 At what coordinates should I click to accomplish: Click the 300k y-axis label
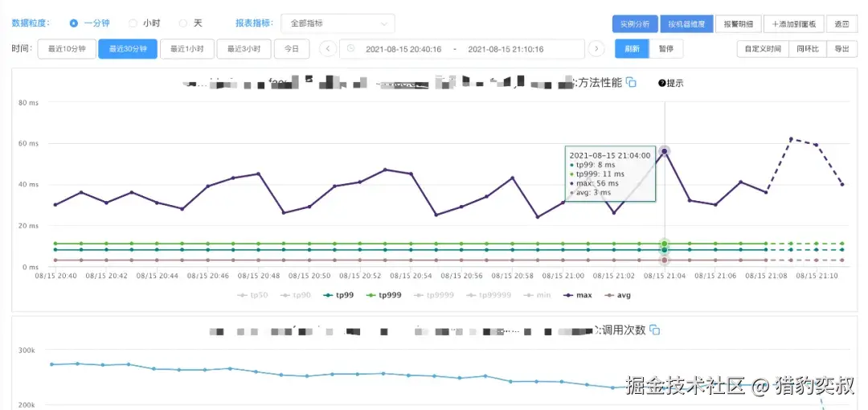coord(27,351)
